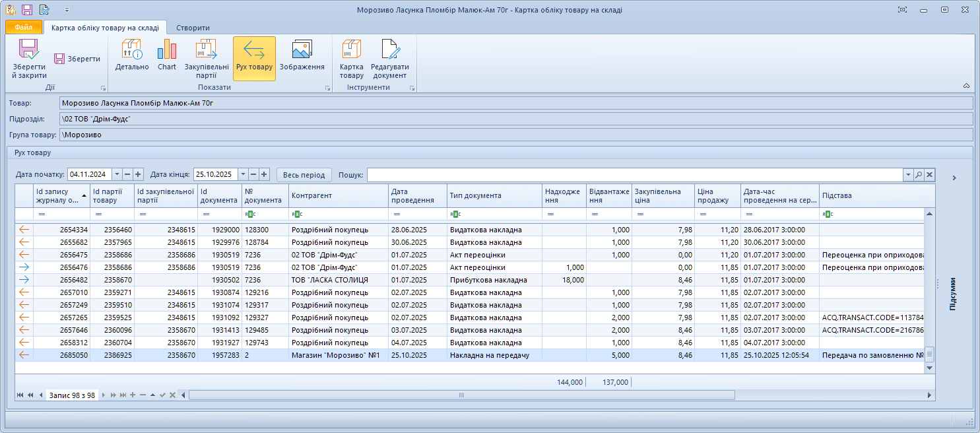Click the Весь період button

click(x=304, y=174)
